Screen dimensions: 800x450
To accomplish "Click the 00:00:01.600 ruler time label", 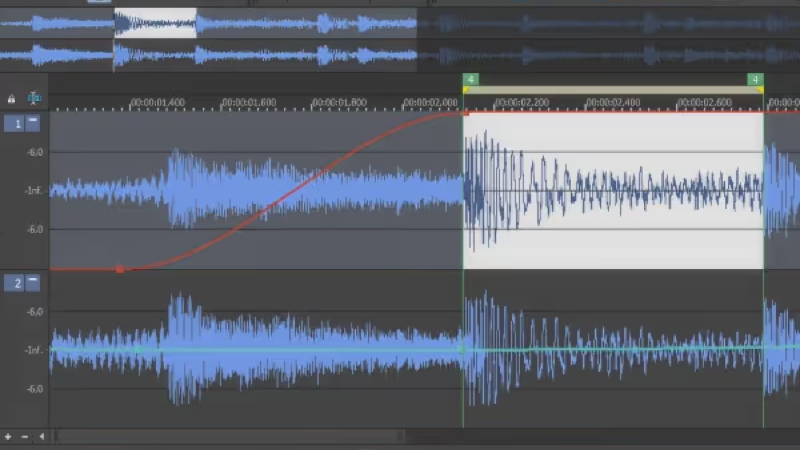I will coord(248,103).
